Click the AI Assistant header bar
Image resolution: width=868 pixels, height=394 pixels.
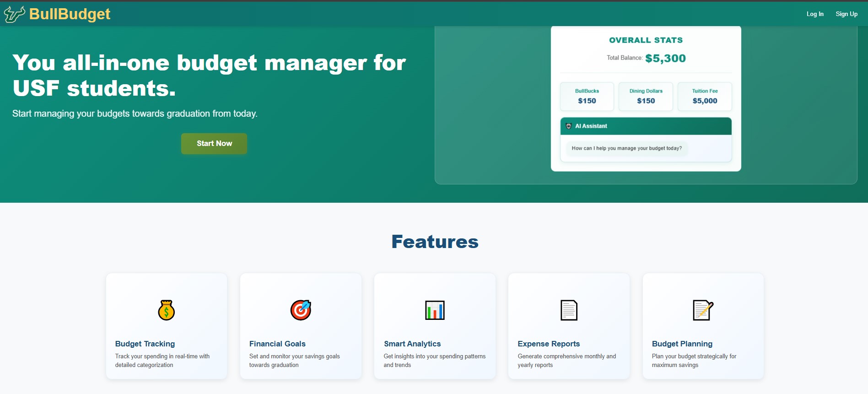646,126
